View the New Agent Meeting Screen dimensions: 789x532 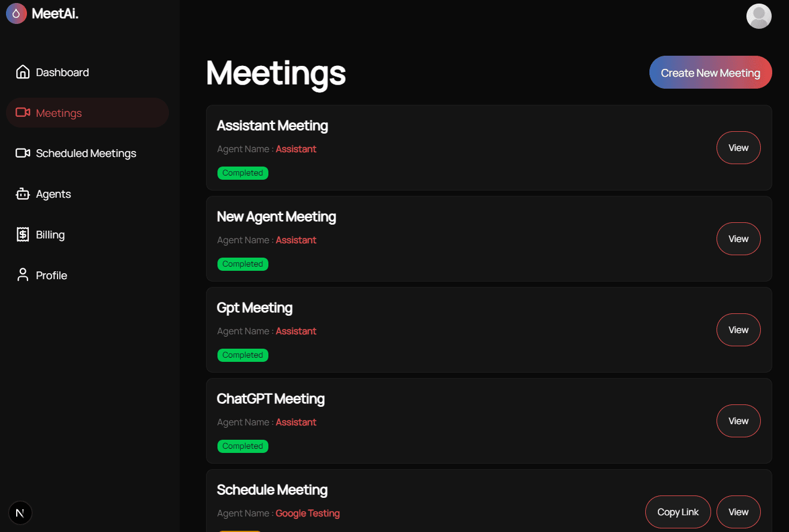point(738,239)
